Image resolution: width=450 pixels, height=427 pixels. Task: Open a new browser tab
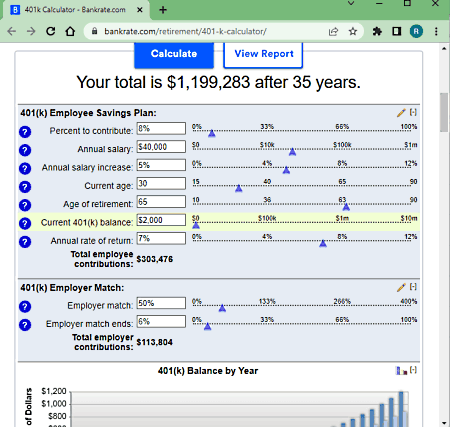[163, 10]
